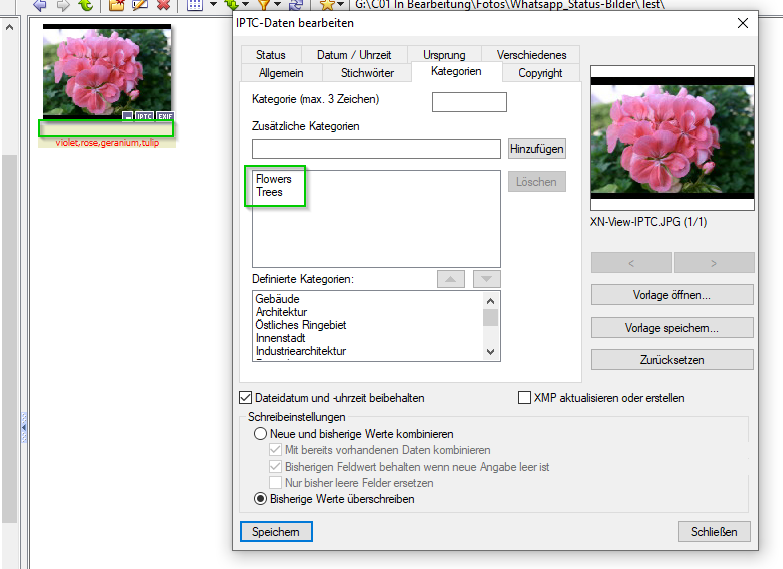Click the Kategorie (max. 3 Zeichen) field
The image size is (783, 569).
tap(469, 102)
